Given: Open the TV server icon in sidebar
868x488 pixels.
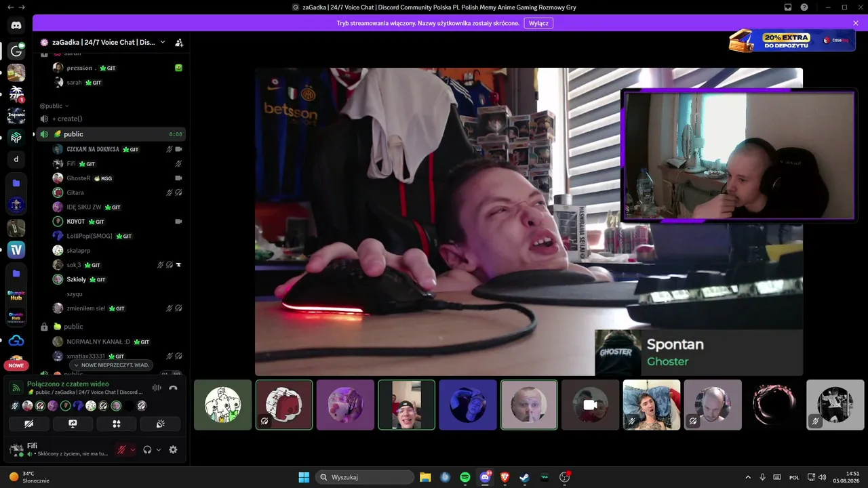Looking at the screenshot, I should [16, 249].
